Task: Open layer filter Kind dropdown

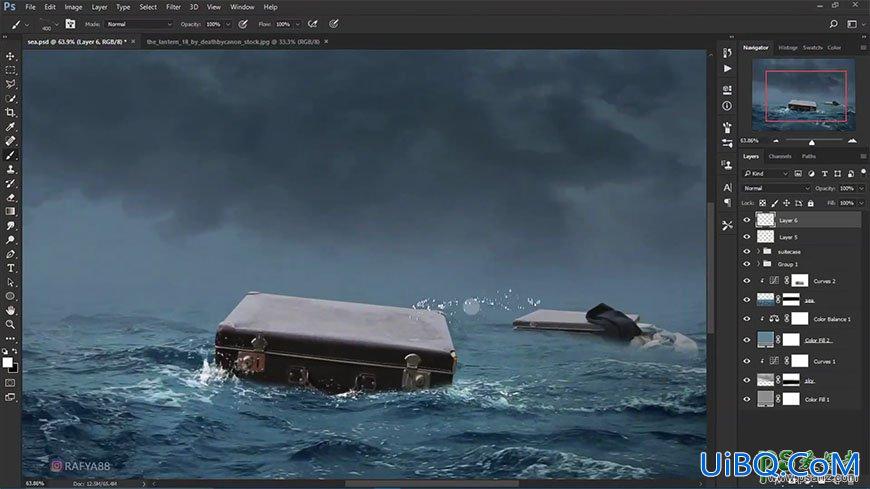Action: point(766,174)
